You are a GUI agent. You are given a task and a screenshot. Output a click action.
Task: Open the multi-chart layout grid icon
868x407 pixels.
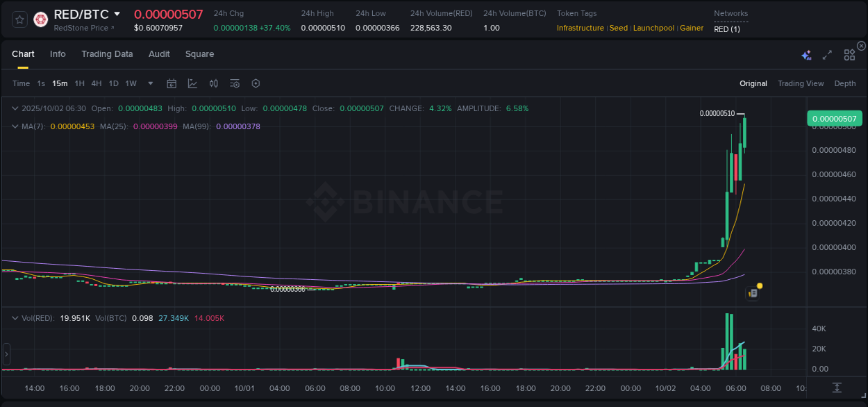tap(849, 55)
